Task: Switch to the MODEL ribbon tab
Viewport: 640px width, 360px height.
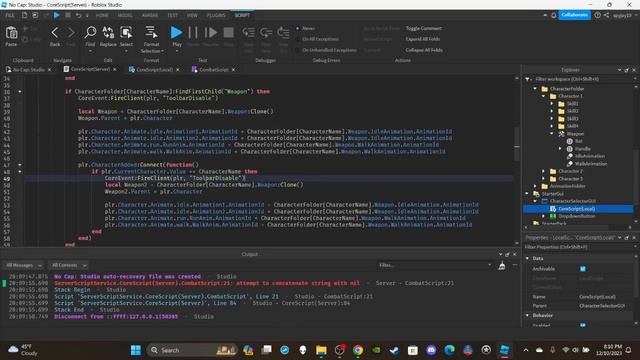Action: (125, 15)
